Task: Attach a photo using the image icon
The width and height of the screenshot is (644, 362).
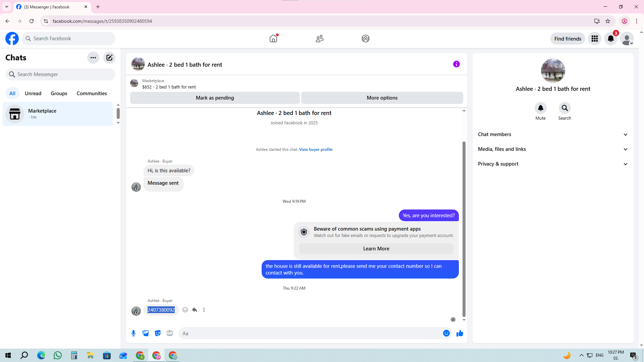Action: 146,333
